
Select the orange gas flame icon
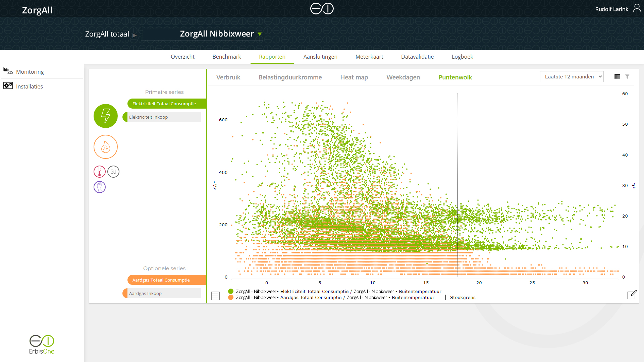pos(106,147)
